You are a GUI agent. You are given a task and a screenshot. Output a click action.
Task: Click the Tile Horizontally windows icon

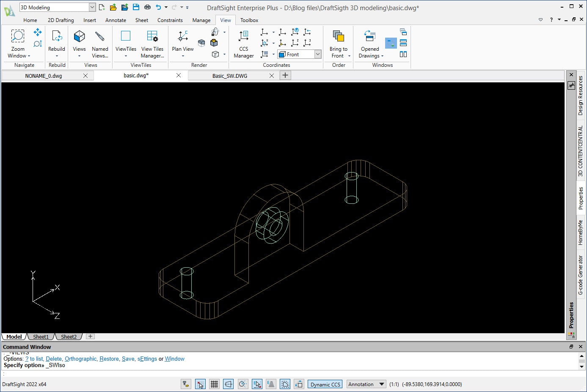click(x=403, y=43)
